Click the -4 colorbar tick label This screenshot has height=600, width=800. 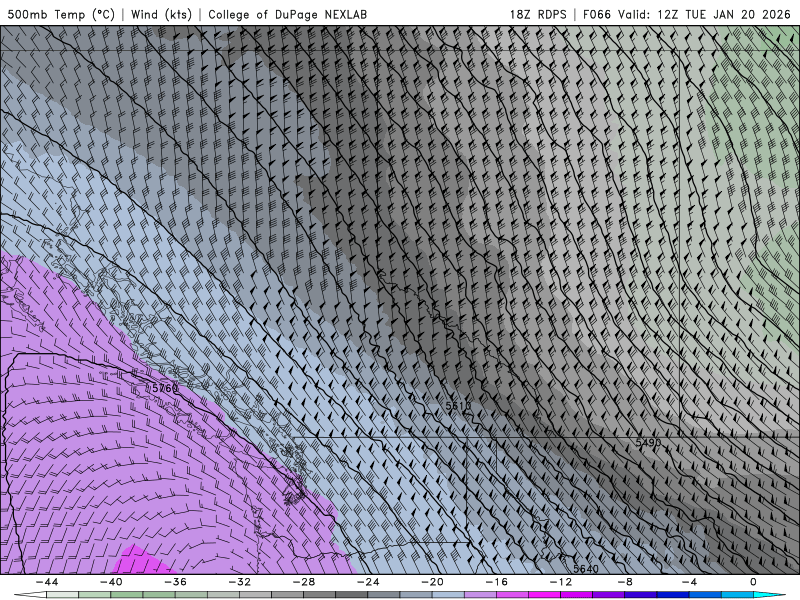point(690,582)
